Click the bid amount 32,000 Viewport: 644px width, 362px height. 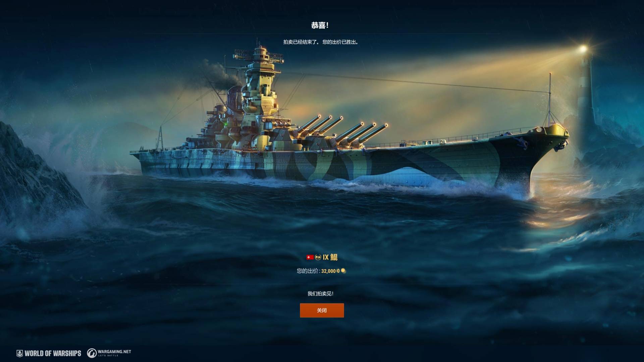tap(330, 271)
